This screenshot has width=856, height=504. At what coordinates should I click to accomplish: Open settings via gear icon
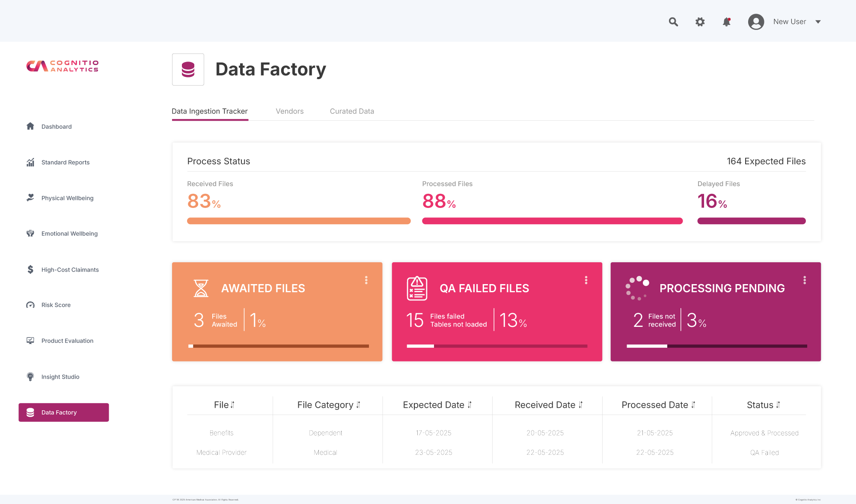(x=700, y=22)
